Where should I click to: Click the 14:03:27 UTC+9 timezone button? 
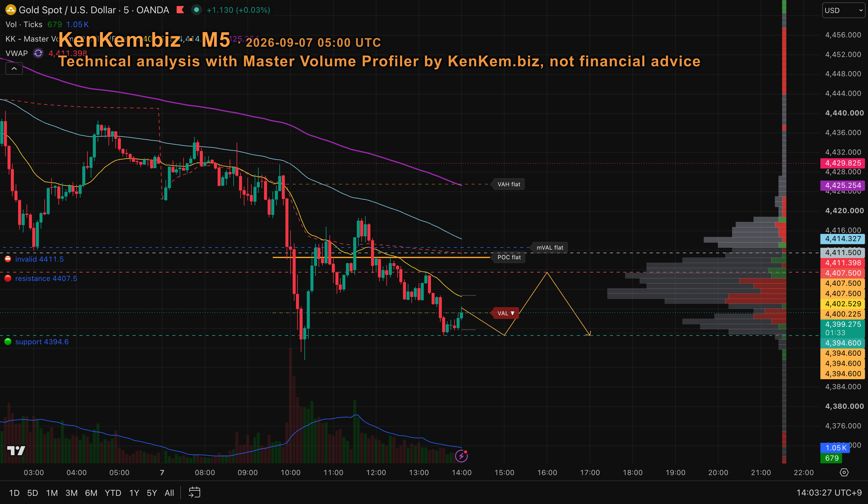(x=829, y=493)
